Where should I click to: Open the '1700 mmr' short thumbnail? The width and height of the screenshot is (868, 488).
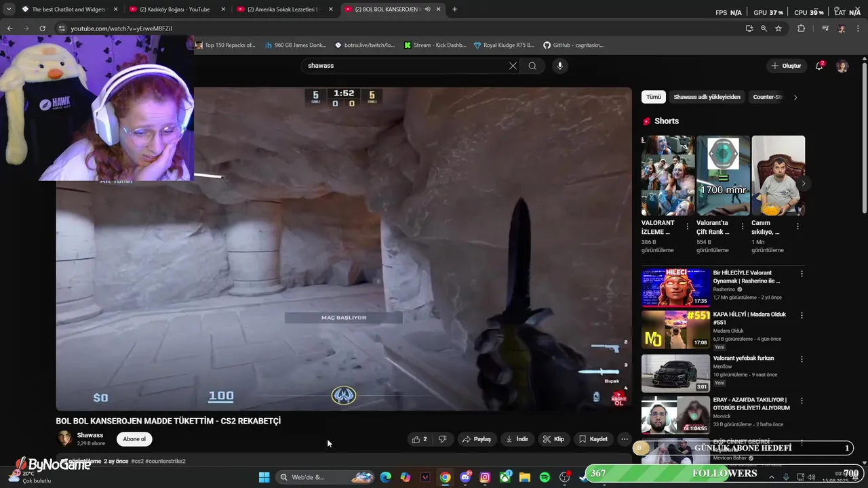point(723,176)
